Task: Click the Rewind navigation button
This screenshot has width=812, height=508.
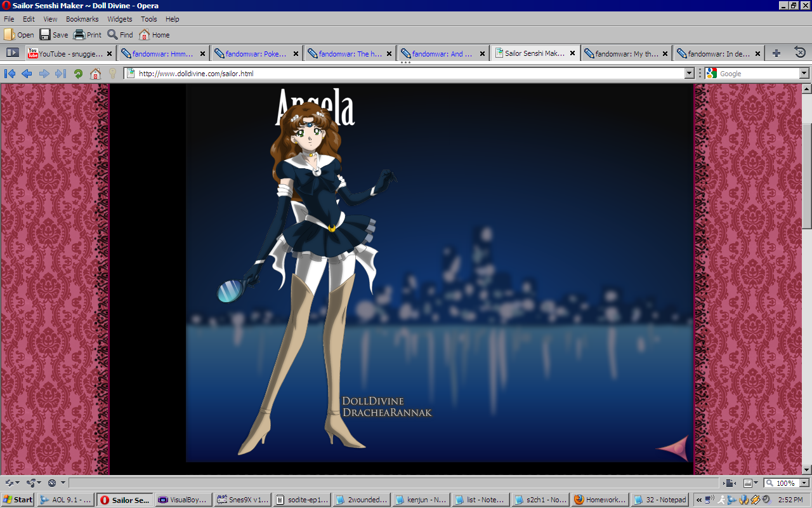Action: point(10,74)
